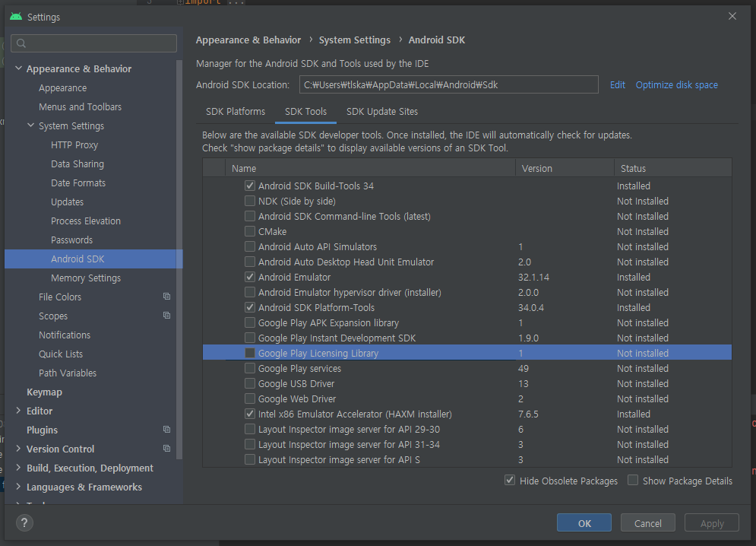756x546 pixels.
Task: Click the Appearance & Behavior breadcrumb
Action: click(248, 40)
